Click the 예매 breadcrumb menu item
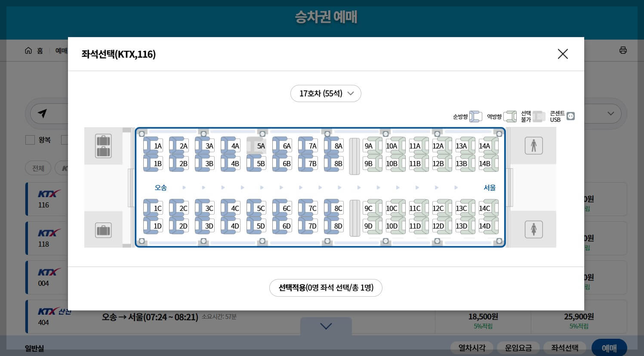Image resolution: width=644 pixels, height=356 pixels. [60, 50]
